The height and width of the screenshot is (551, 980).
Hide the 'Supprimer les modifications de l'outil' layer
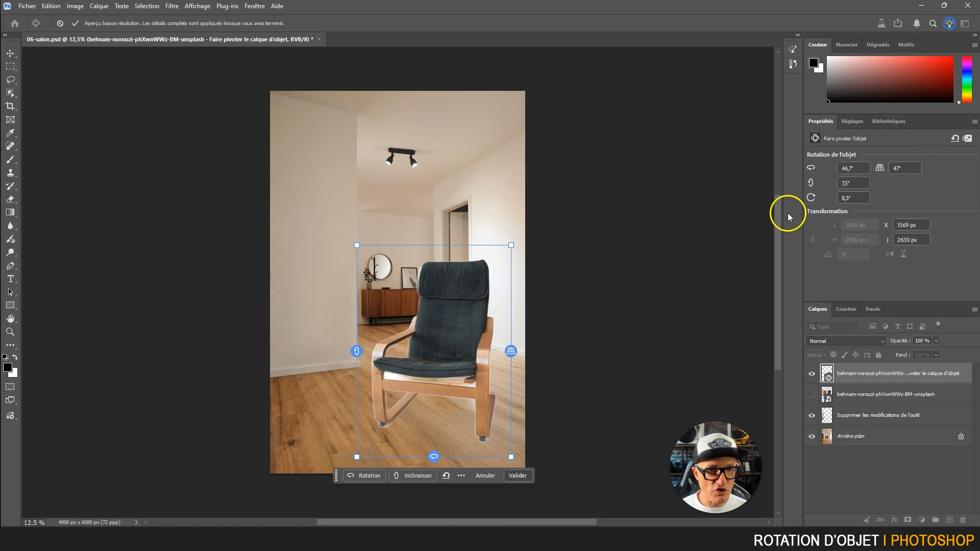812,415
